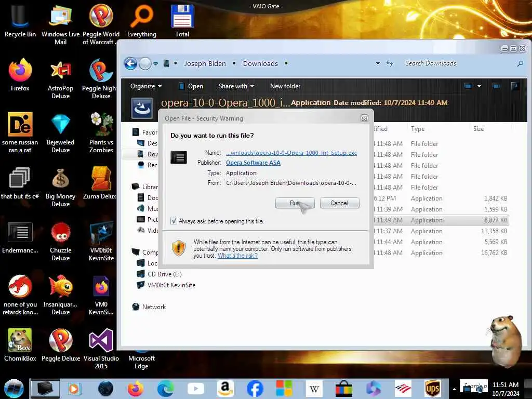The image size is (532, 399).
Task: Open AstroPop Deluxe desktop icon
Action: 60,79
